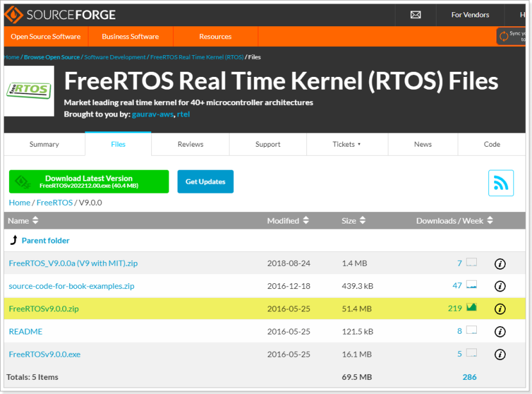Image resolution: width=532 pixels, height=394 pixels.
Task: Sort files by Size column
Action: tap(354, 221)
